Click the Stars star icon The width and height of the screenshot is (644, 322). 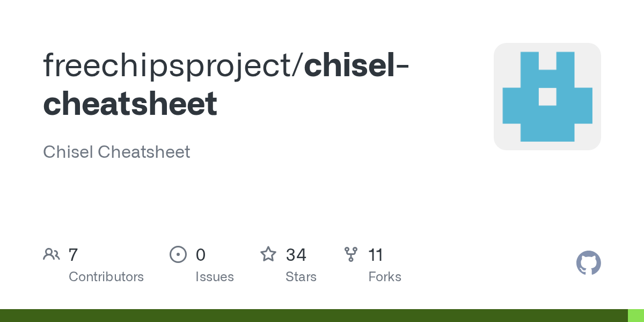click(x=268, y=254)
